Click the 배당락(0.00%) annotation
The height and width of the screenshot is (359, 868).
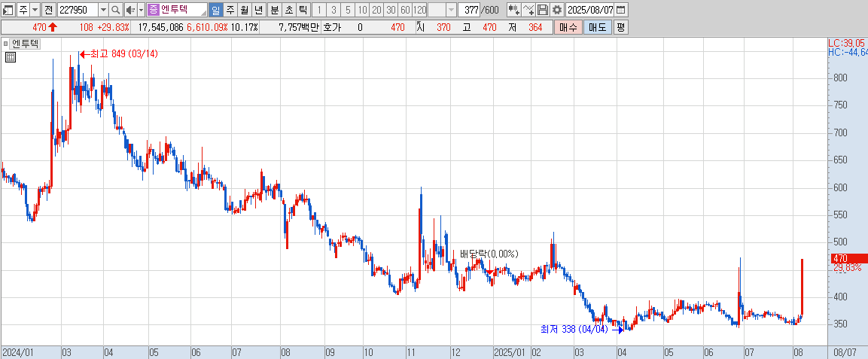click(x=489, y=254)
